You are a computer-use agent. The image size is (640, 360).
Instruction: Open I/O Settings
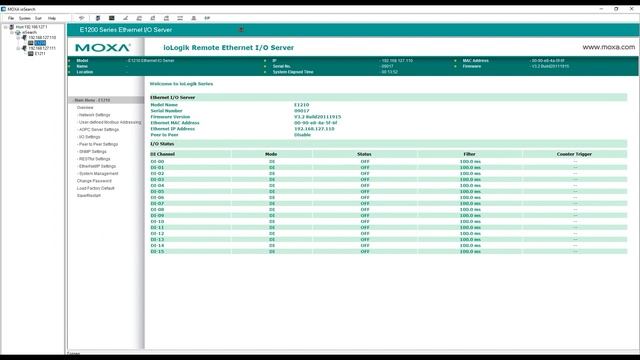(89, 137)
